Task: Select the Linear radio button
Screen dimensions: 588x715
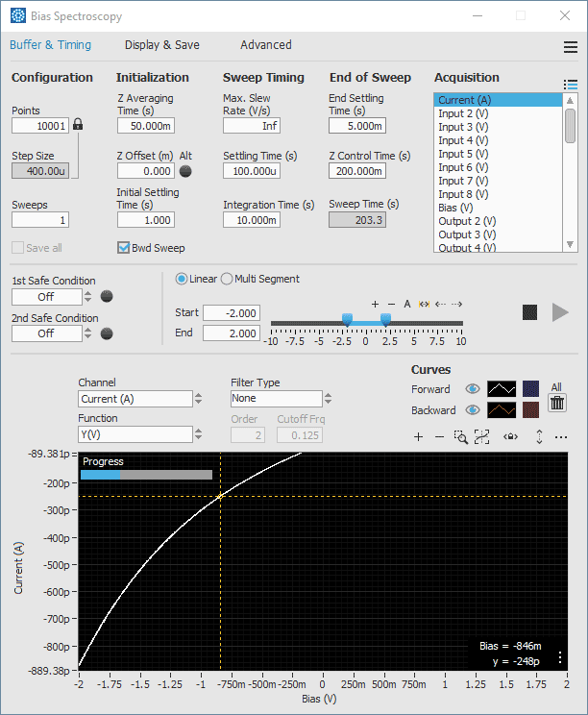Action: (182, 279)
